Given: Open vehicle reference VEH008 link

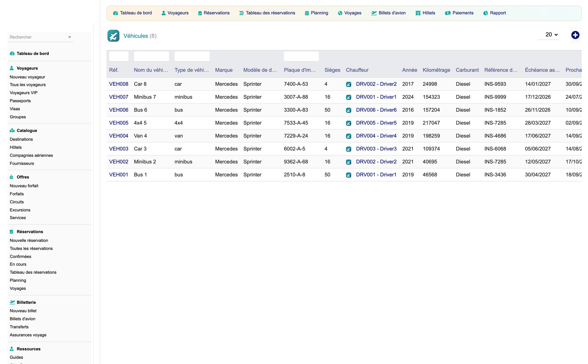Looking at the screenshot, I should point(118,84).
